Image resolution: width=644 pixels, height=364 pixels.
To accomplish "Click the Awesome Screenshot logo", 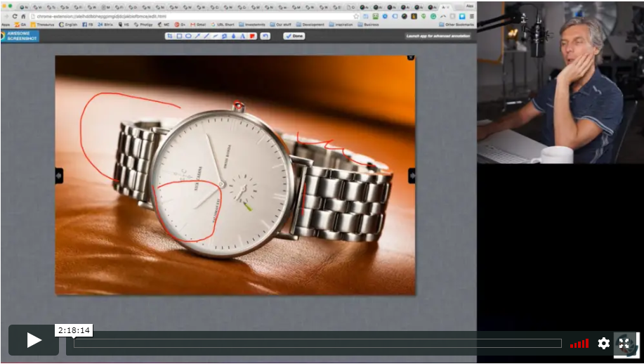I will (x=20, y=36).
